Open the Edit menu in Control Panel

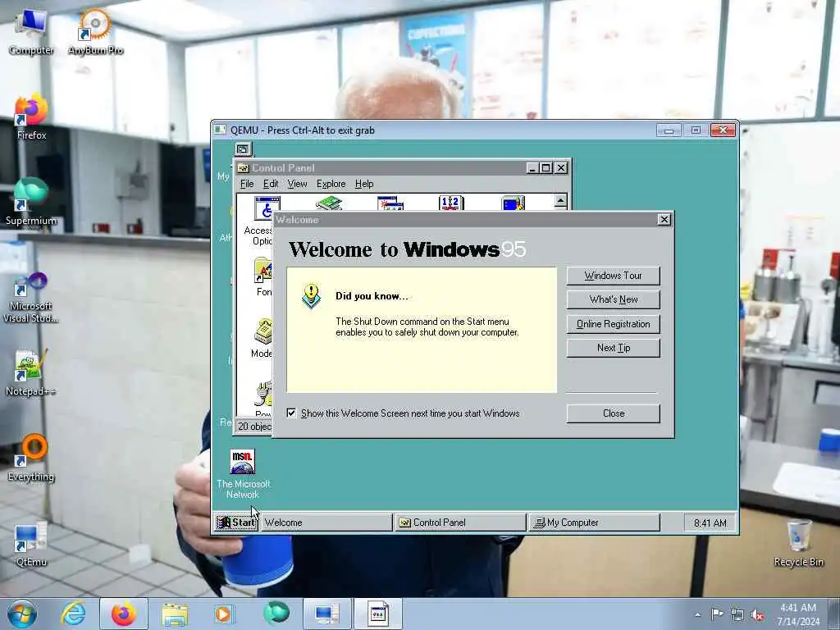271,184
